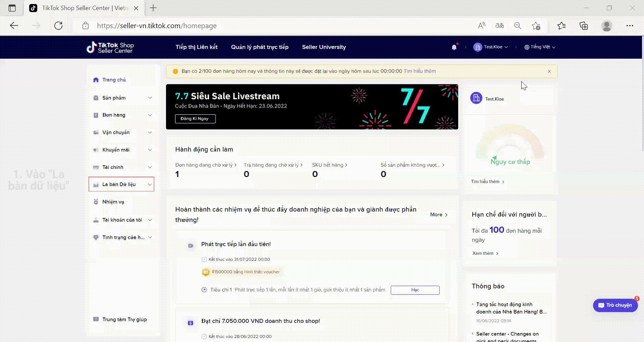Open the browser Favorites list icon
The height and width of the screenshot is (342, 644).
[x=561, y=26]
